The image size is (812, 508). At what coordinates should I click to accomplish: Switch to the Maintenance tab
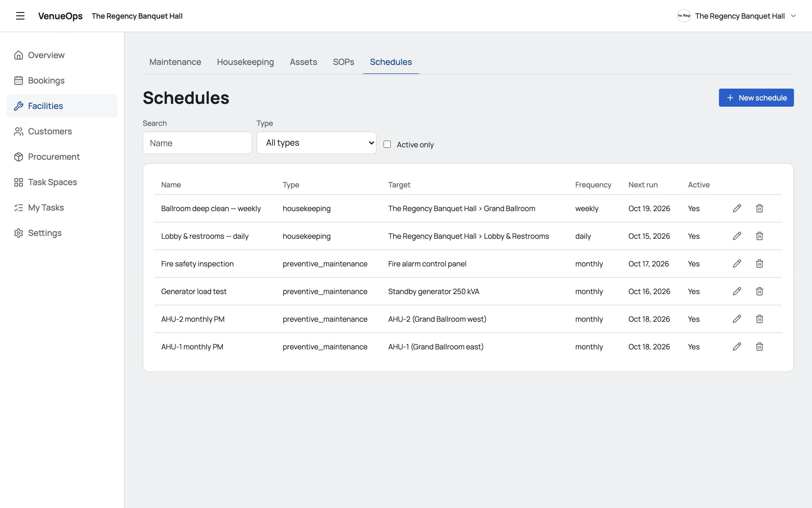tap(175, 62)
